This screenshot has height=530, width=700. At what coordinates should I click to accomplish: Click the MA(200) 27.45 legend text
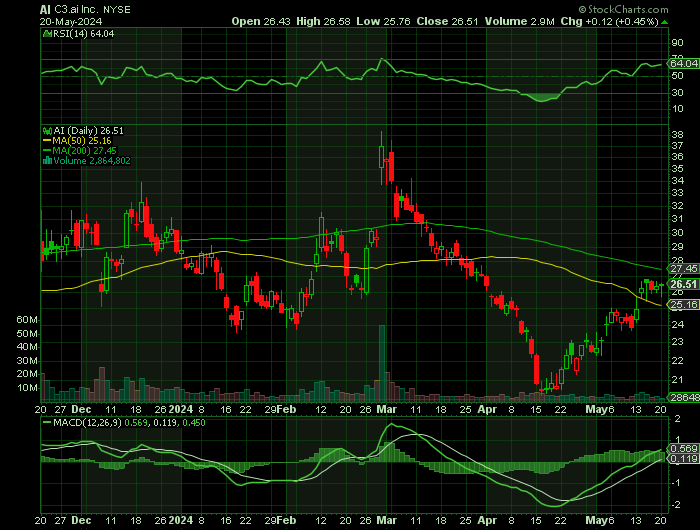pos(84,151)
